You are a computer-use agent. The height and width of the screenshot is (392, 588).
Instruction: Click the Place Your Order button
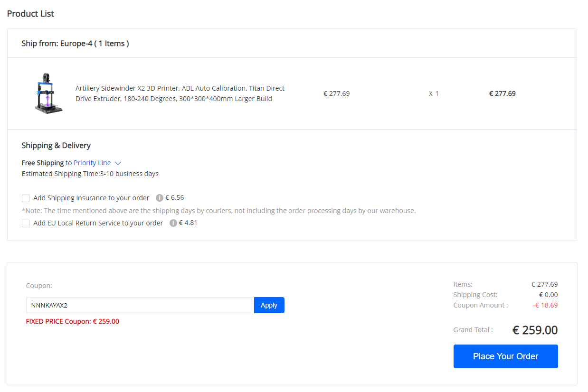click(x=505, y=356)
